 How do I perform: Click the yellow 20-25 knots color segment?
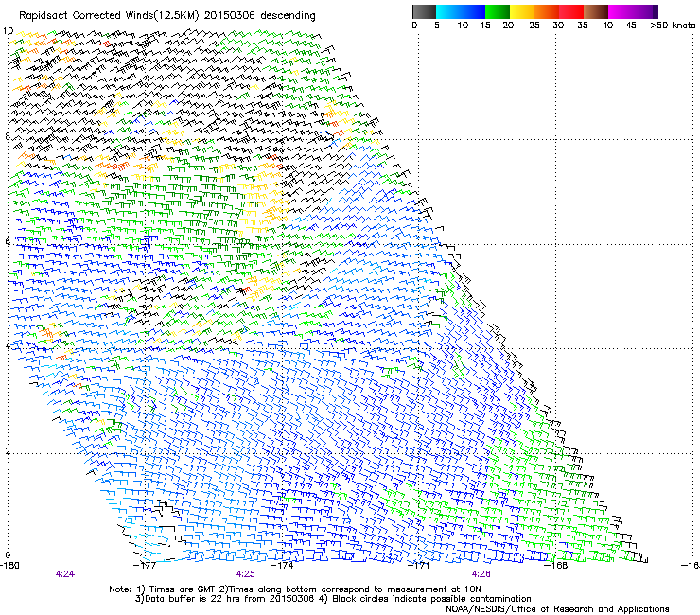pyautogui.click(x=522, y=11)
